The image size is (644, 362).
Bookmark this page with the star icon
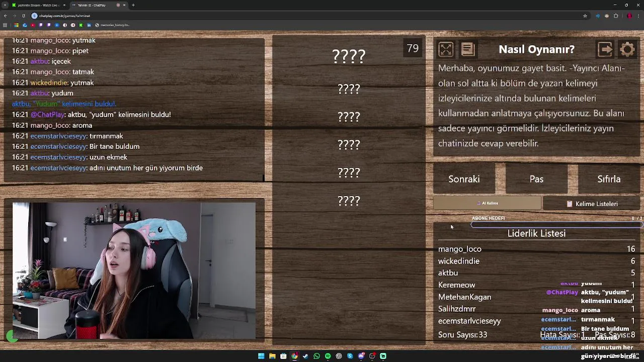click(585, 16)
